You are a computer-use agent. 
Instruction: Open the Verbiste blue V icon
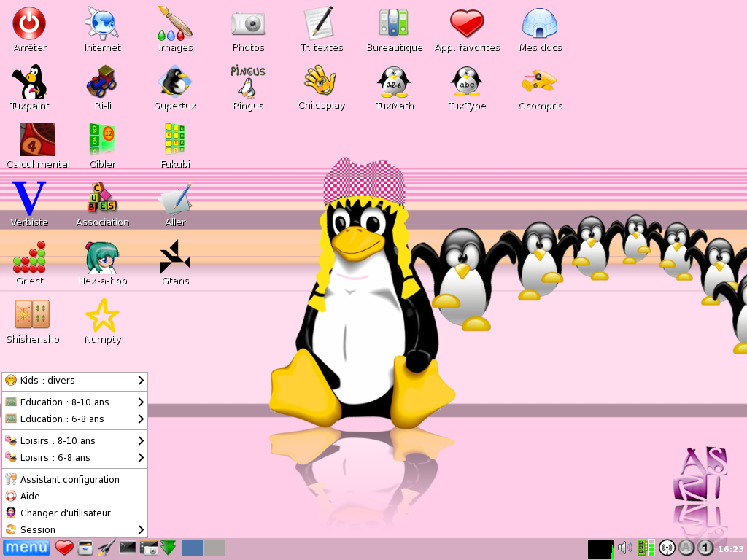click(x=29, y=198)
